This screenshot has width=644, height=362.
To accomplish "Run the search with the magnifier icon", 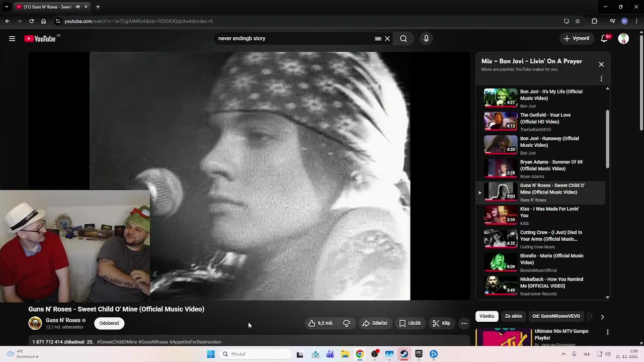I will pos(404,39).
